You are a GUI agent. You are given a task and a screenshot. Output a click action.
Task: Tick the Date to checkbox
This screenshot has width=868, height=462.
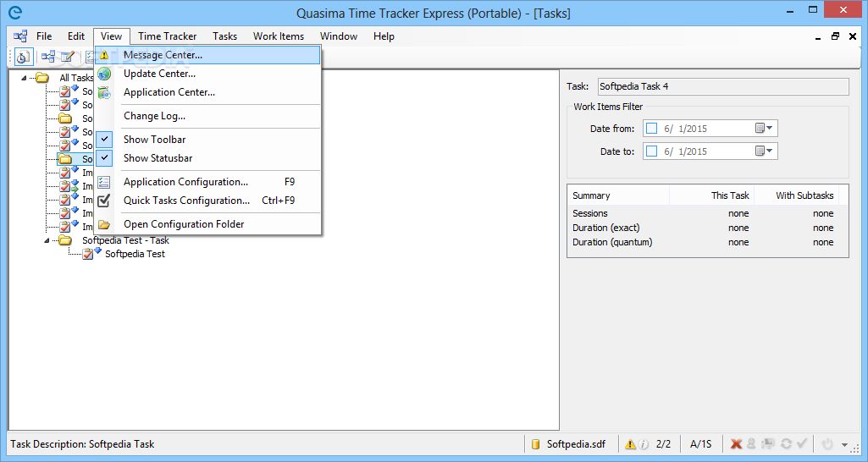coord(651,151)
